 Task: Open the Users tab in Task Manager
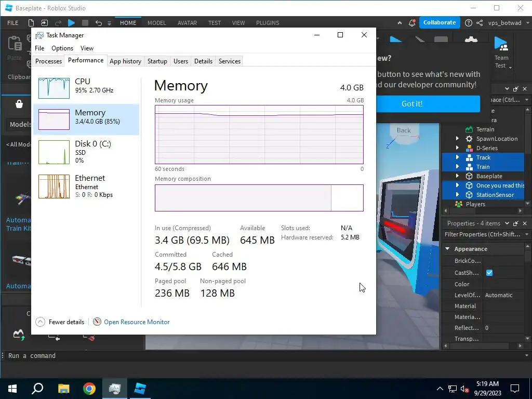click(180, 61)
